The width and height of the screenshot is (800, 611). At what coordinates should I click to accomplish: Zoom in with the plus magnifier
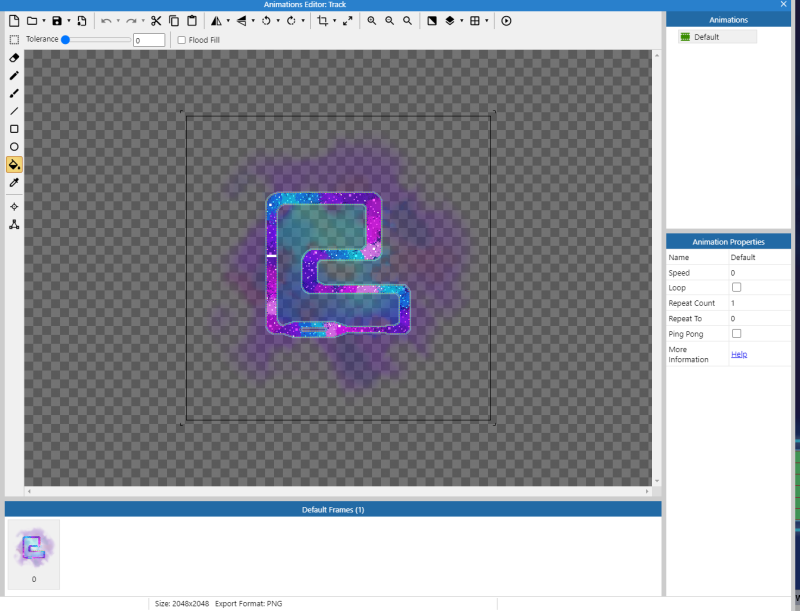click(x=372, y=21)
